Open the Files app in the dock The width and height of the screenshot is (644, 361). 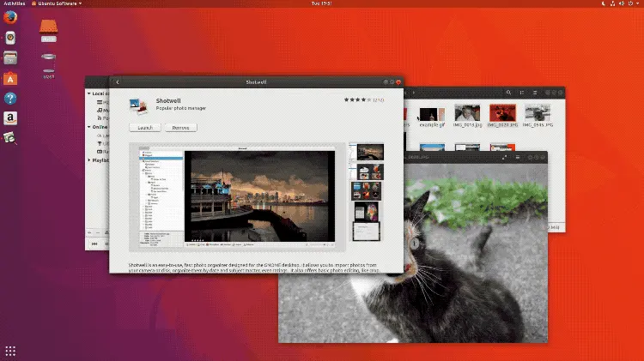10,57
